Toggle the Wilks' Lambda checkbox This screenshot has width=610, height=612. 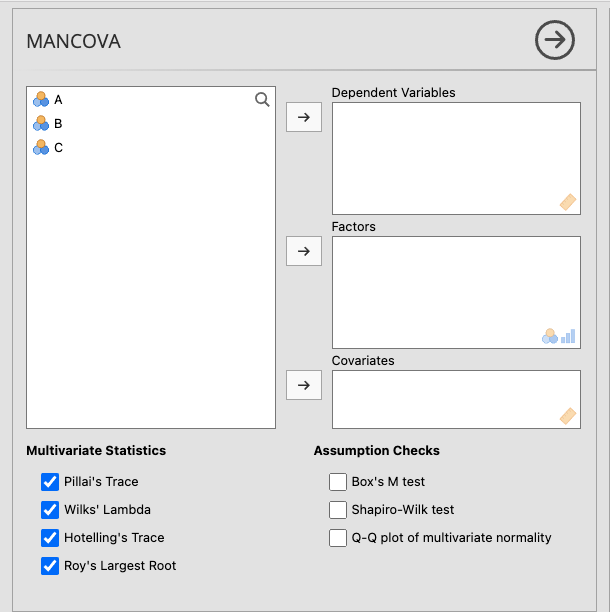(x=50, y=510)
